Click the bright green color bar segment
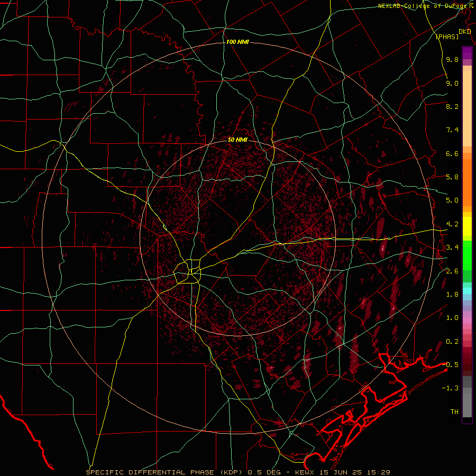Viewport: 476px width, 476px height. click(x=467, y=255)
